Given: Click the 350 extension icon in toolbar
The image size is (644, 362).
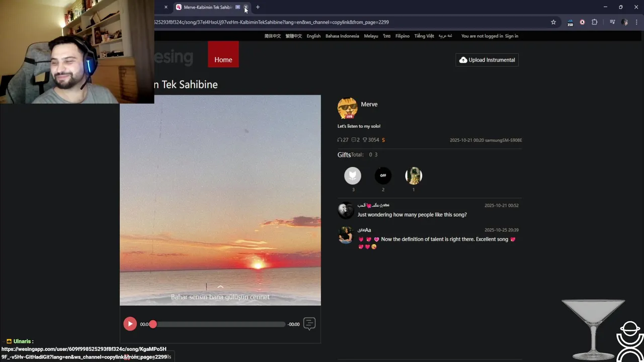Looking at the screenshot, I should [570, 23].
